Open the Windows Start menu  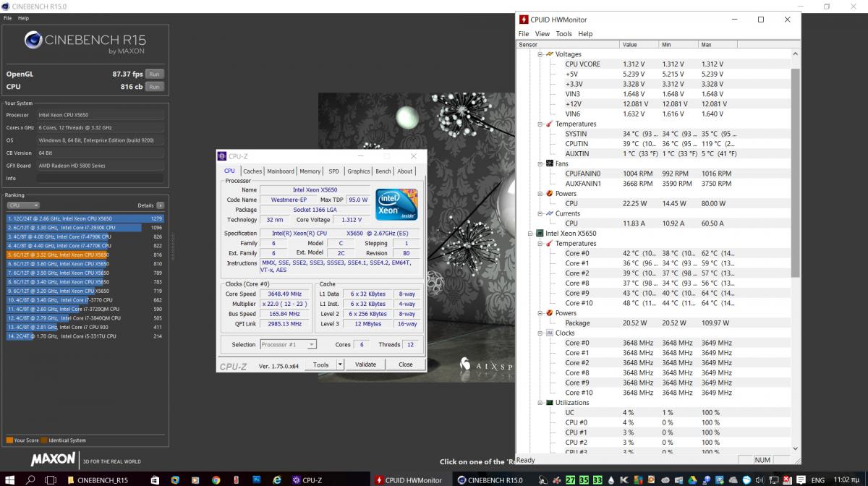pos(11,479)
